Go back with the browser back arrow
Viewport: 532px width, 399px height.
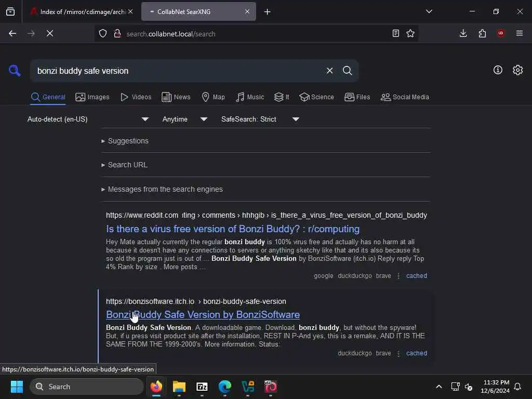point(12,33)
